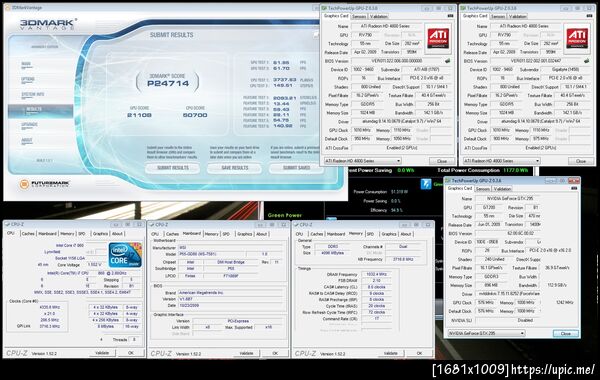Click BIOS save chip icon in ATI AIB GPU-Z window
This screenshot has height=380, width=600.
[447, 61]
